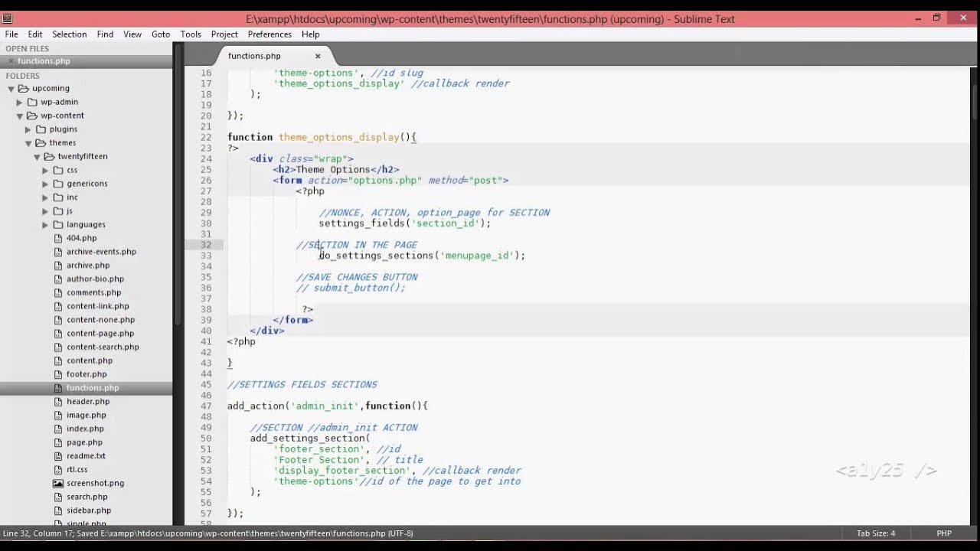Collapse the themes folder
The width and height of the screenshot is (980, 551).
pyautogui.click(x=28, y=143)
